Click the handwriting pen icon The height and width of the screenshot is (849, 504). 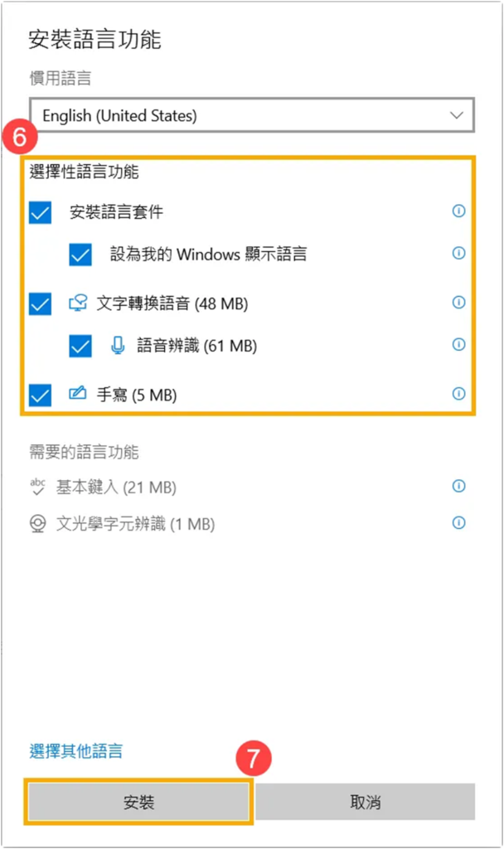click(78, 395)
